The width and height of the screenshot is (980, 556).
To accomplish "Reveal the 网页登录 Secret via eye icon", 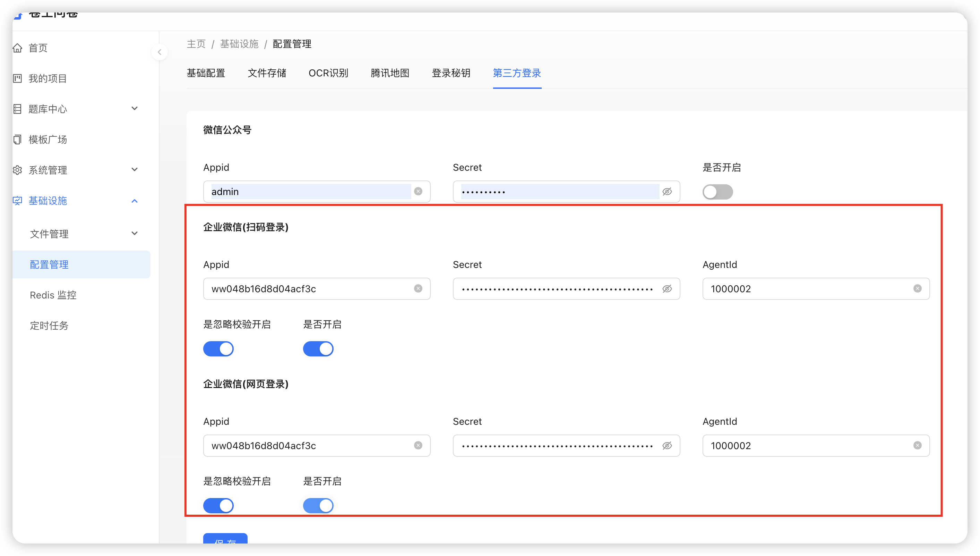I will click(667, 445).
